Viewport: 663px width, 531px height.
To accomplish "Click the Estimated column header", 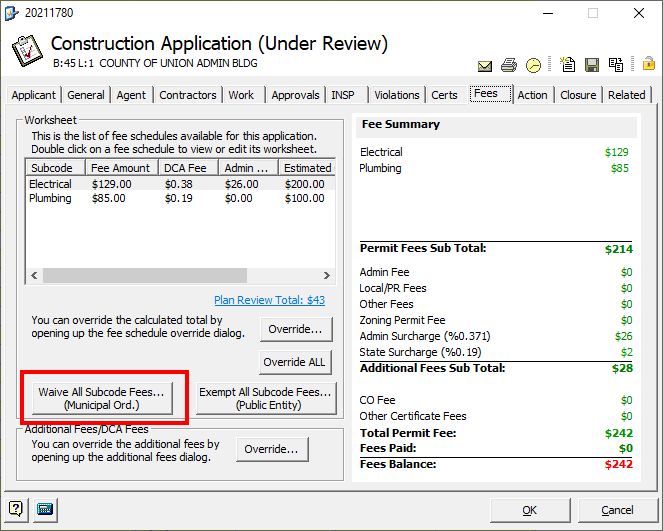I will click(307, 168).
